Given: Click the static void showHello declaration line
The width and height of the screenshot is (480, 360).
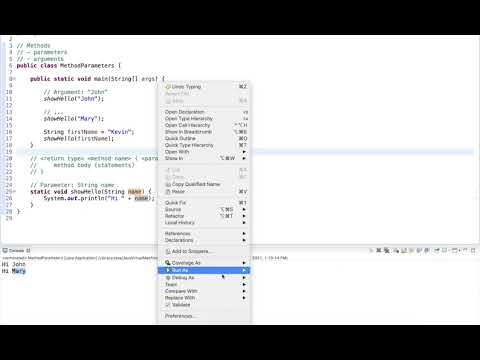Looking at the screenshot, I should (91, 192).
